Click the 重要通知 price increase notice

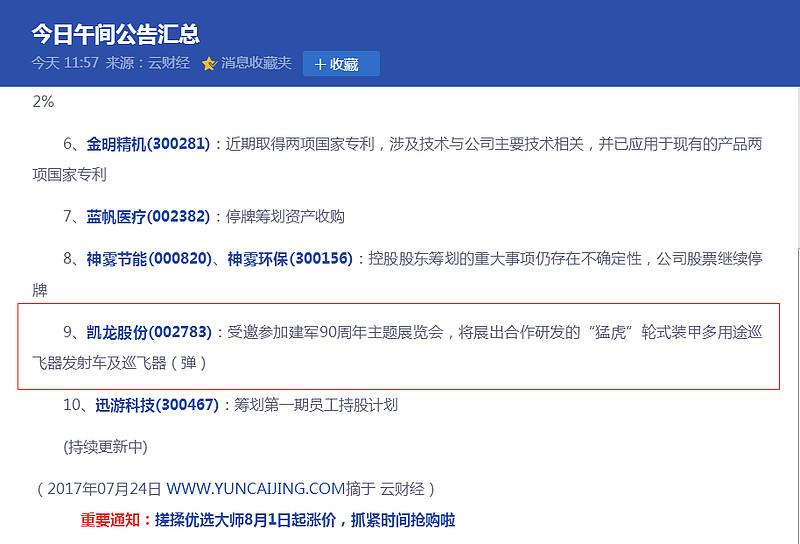click(268, 521)
